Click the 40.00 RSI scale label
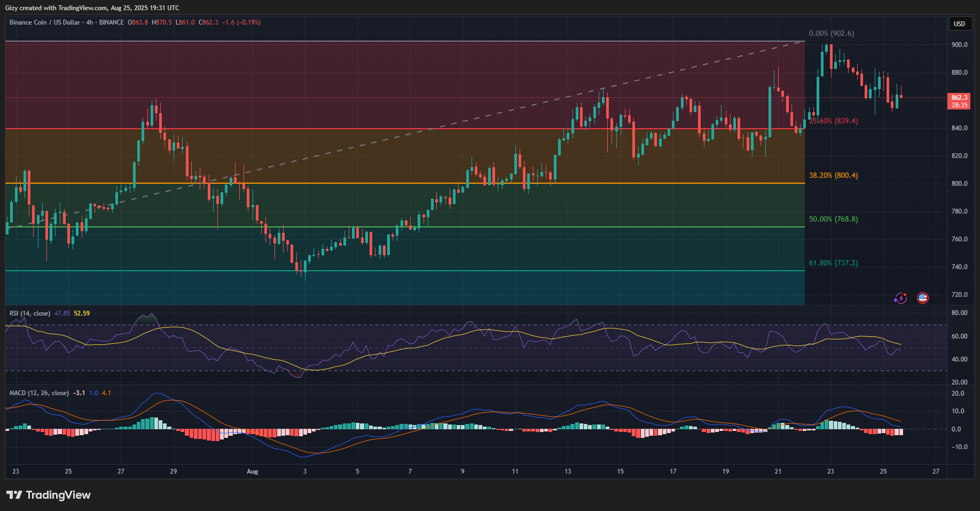The width and height of the screenshot is (980, 511). 959,359
